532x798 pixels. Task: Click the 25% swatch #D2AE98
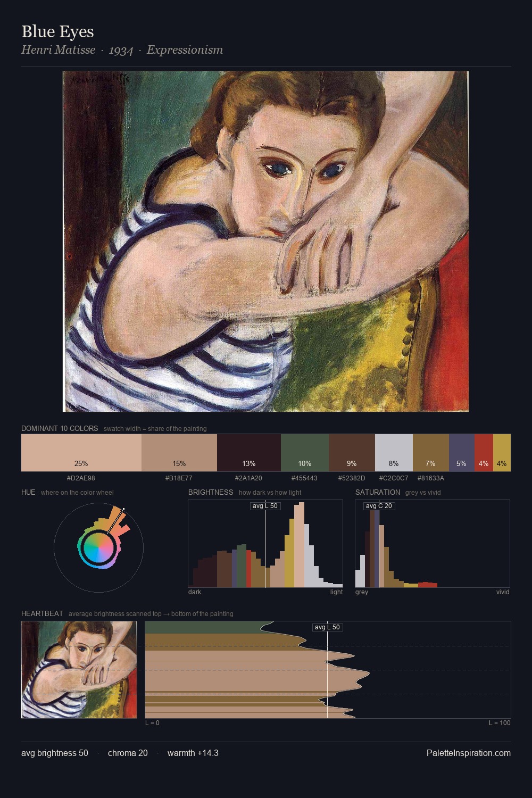coord(81,453)
